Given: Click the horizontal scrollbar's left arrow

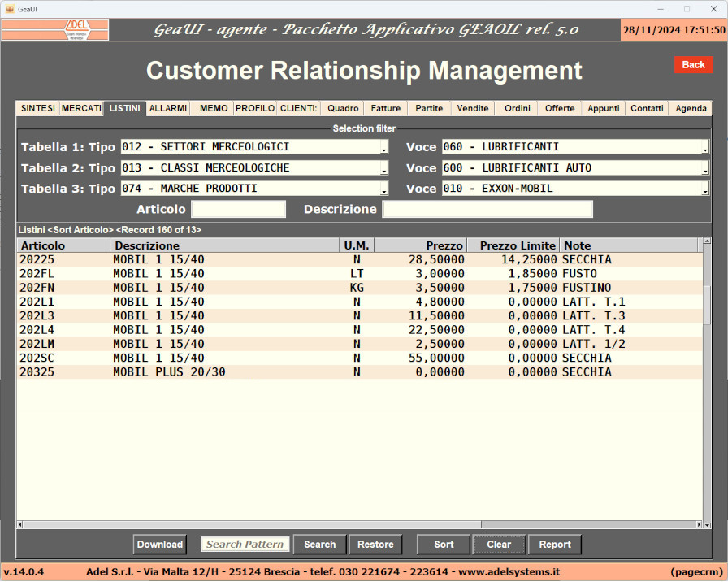Looking at the screenshot, I should (x=20, y=525).
